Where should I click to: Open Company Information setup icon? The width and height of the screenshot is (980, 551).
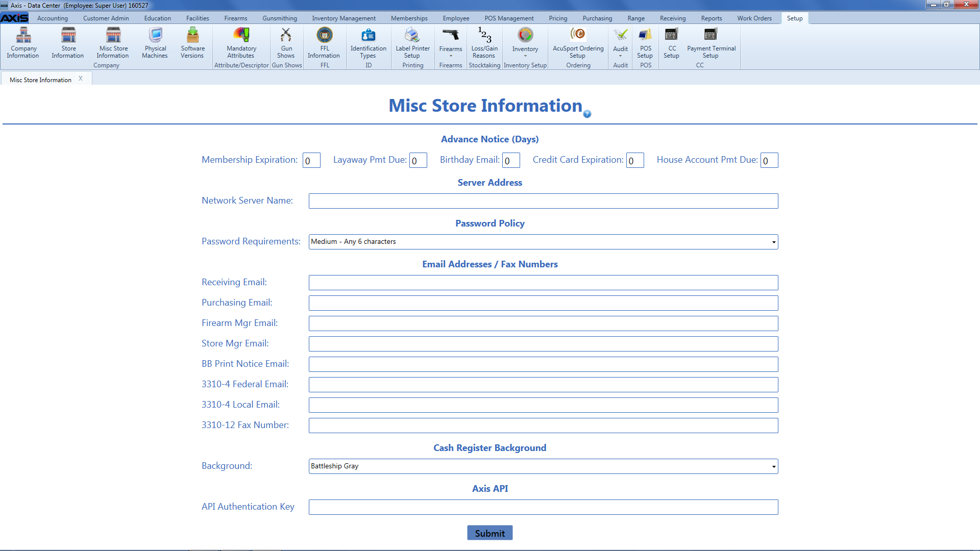(x=23, y=43)
